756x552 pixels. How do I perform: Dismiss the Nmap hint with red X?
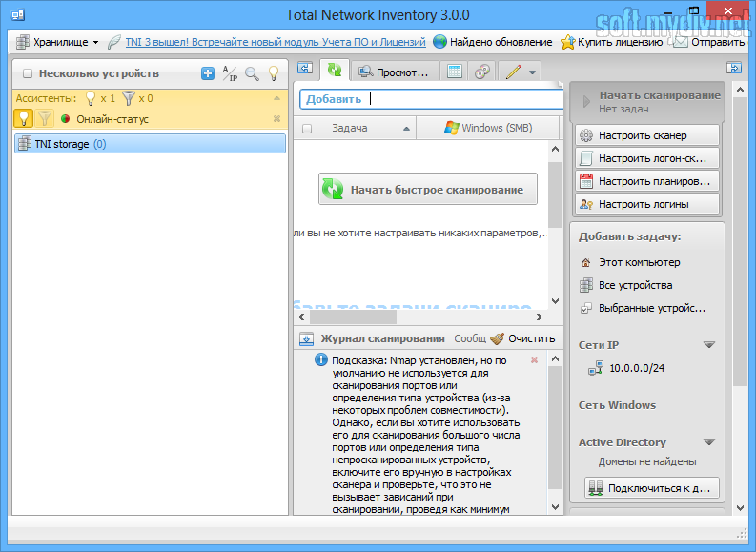point(534,360)
